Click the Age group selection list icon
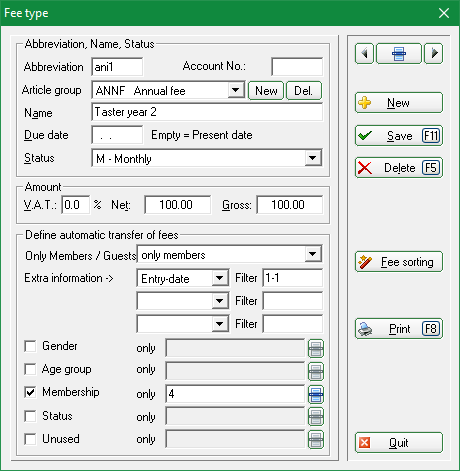The image size is (460, 471). pos(316,371)
